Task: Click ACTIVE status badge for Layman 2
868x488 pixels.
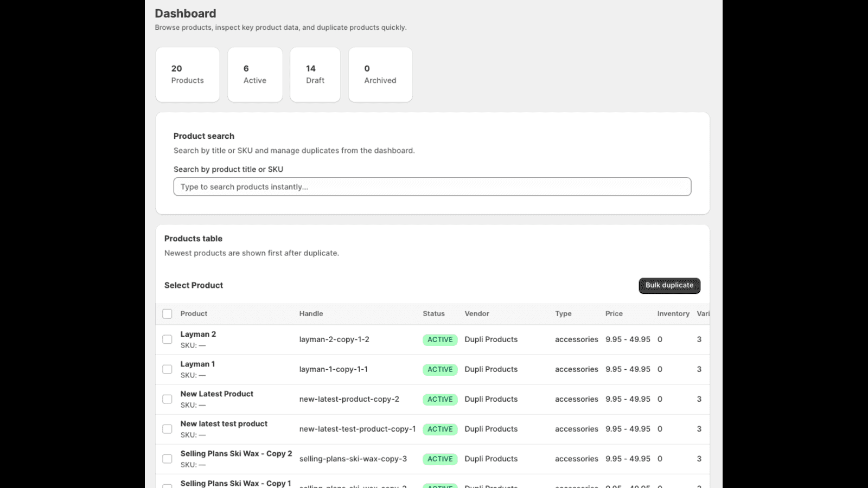Action: point(440,340)
